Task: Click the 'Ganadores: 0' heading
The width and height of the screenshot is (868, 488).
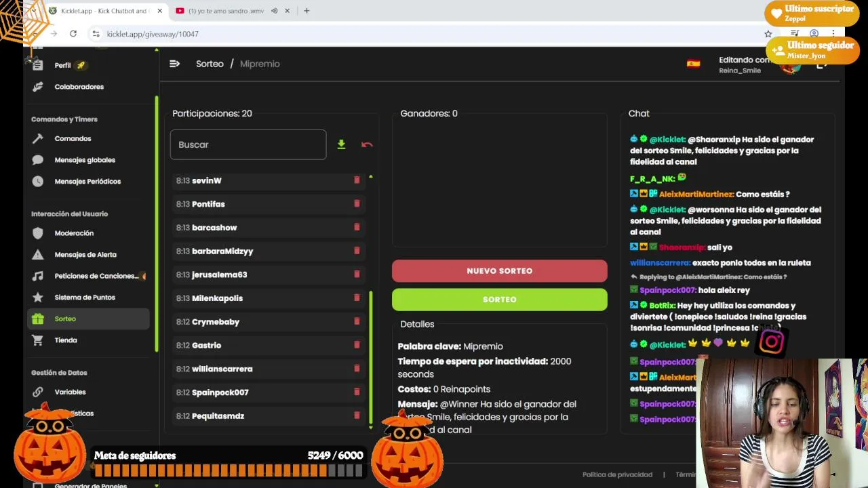Action: (429, 113)
